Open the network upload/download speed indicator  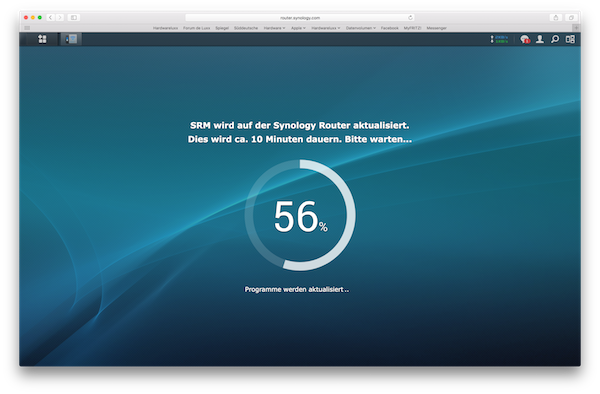pos(499,39)
